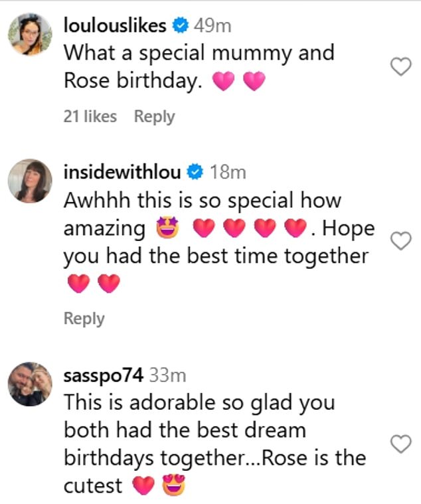Like the comment by sasspo74
The width and height of the screenshot is (421, 504).
(x=400, y=444)
